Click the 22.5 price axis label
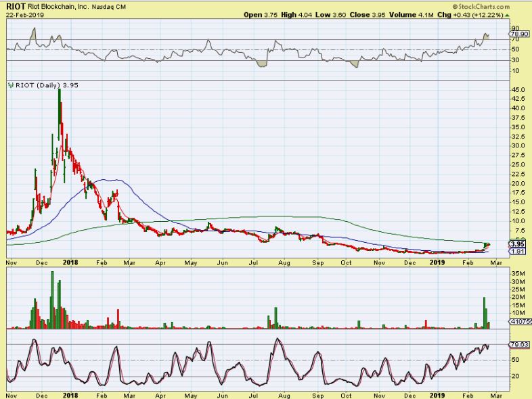The image size is (532, 399). click(518, 174)
